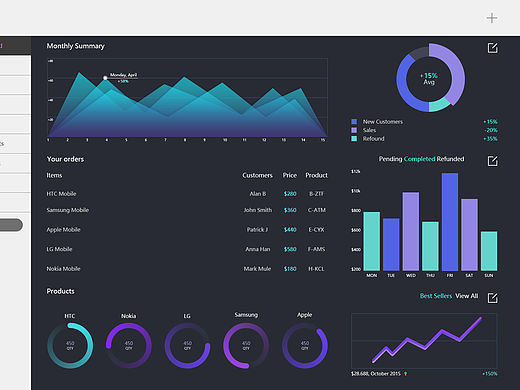
Task: Click the New Customers legend label
Action: click(x=383, y=122)
